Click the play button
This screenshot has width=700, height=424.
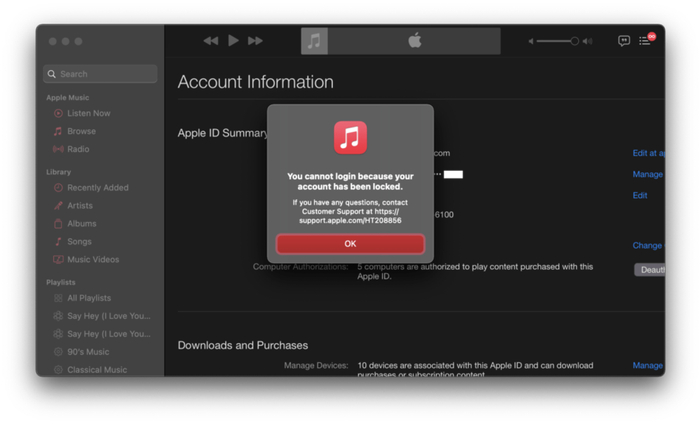click(233, 41)
